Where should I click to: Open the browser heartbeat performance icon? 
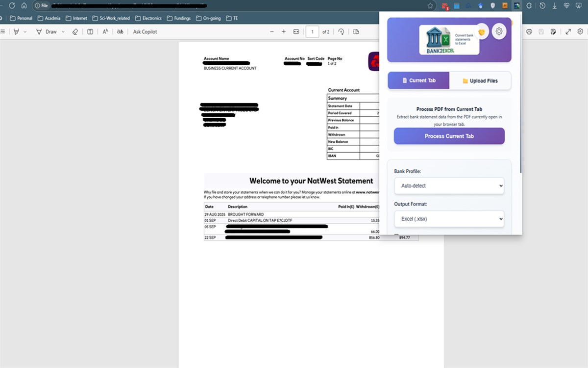coord(567,6)
